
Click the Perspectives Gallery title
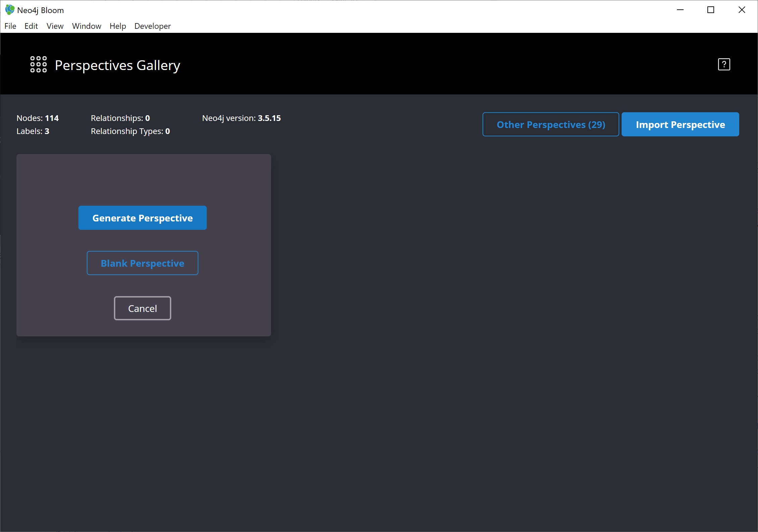(118, 65)
